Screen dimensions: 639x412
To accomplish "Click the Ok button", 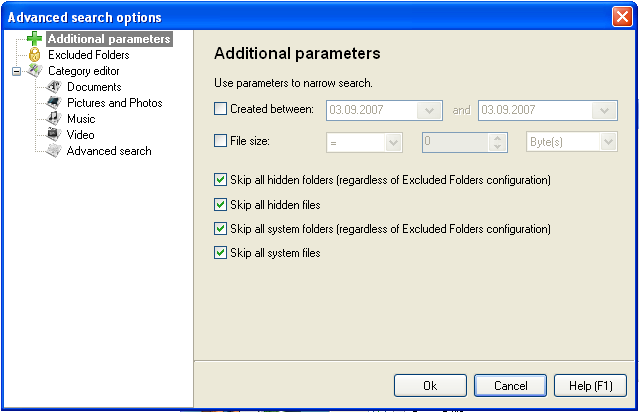I will [x=430, y=386].
